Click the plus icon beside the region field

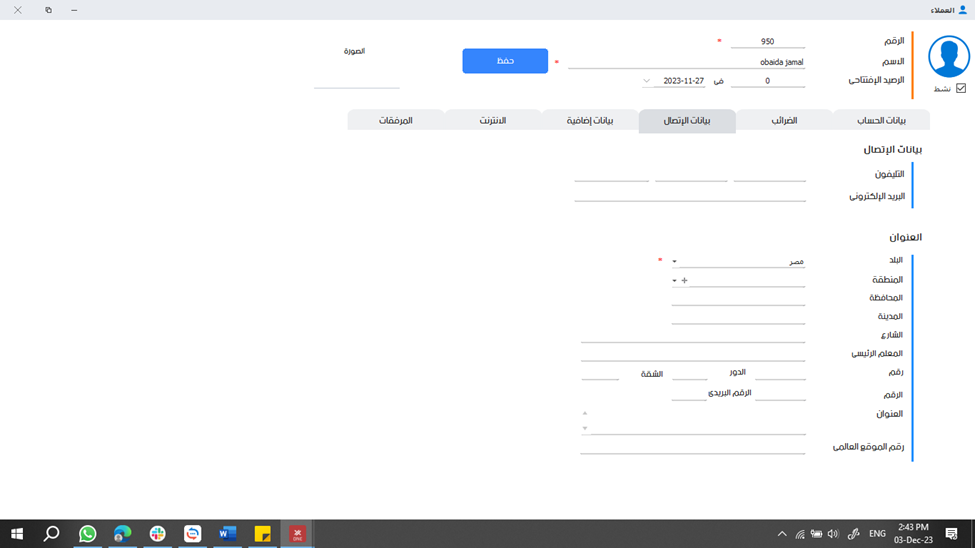click(x=684, y=281)
